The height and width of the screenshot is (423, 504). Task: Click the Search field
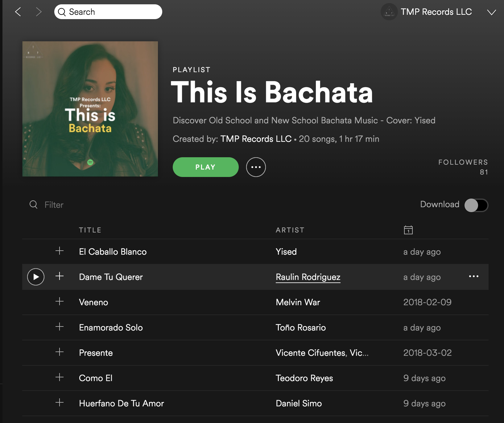click(x=108, y=12)
